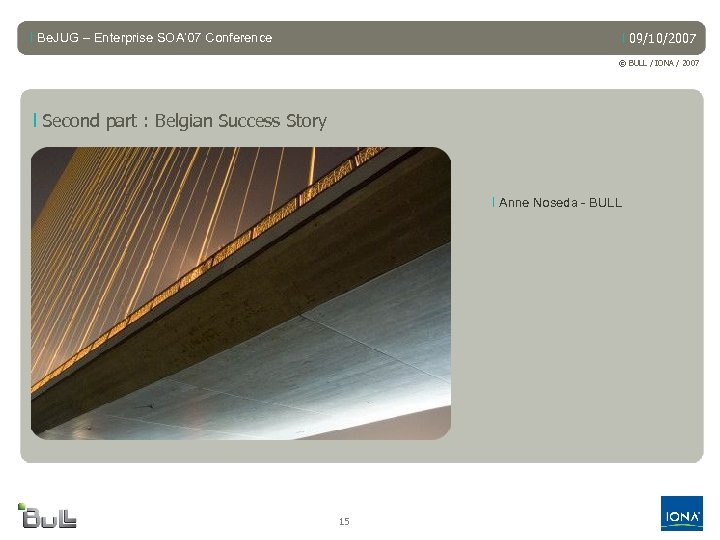Click the copyright line '© BULL / IONA / 2007'
720x540 pixels.
pyautogui.click(x=659, y=63)
